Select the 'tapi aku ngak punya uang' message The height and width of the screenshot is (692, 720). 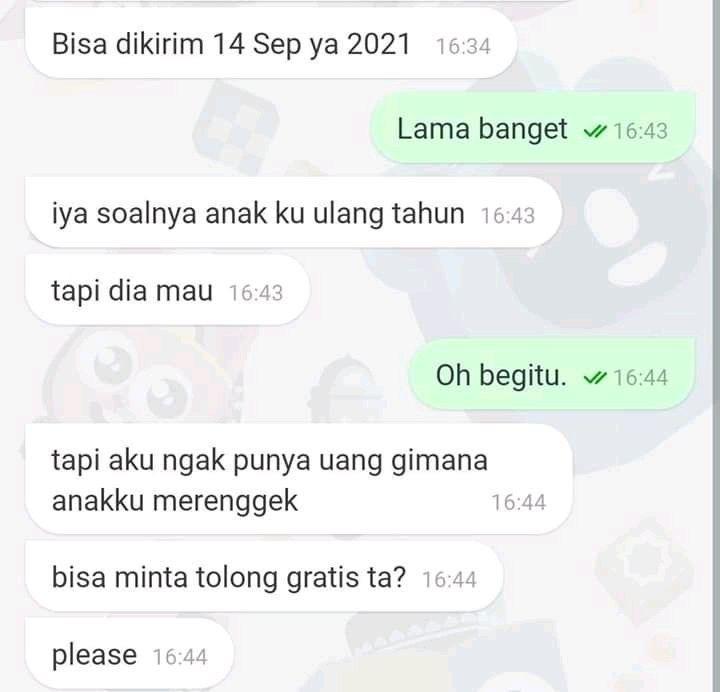298,479
